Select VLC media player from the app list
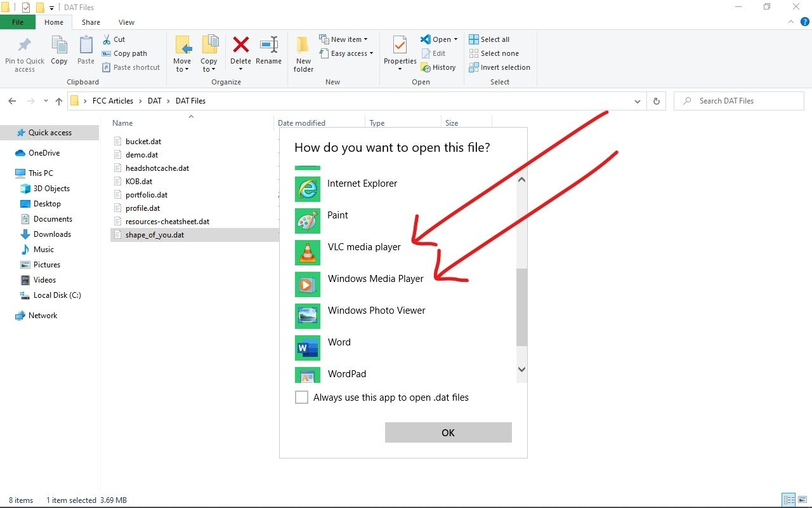 click(364, 246)
